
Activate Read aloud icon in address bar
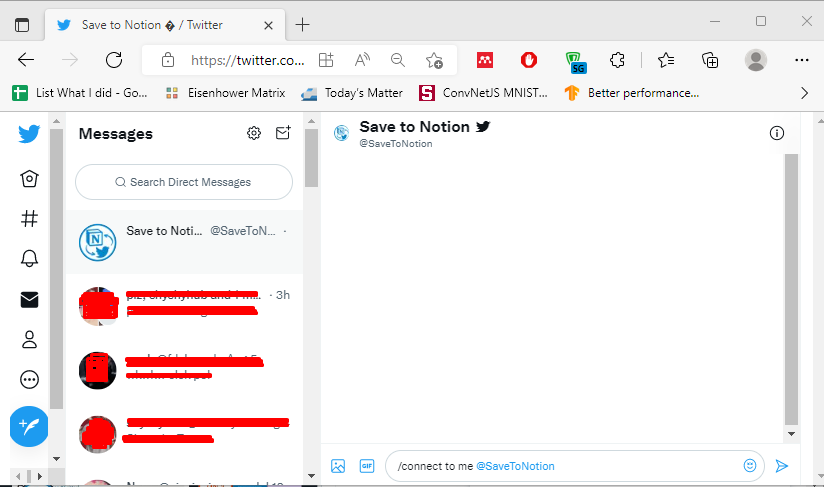coord(362,60)
